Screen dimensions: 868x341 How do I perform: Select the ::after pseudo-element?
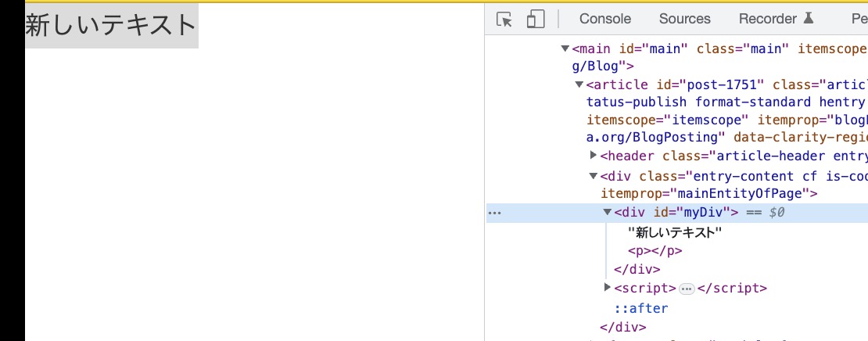(x=640, y=308)
